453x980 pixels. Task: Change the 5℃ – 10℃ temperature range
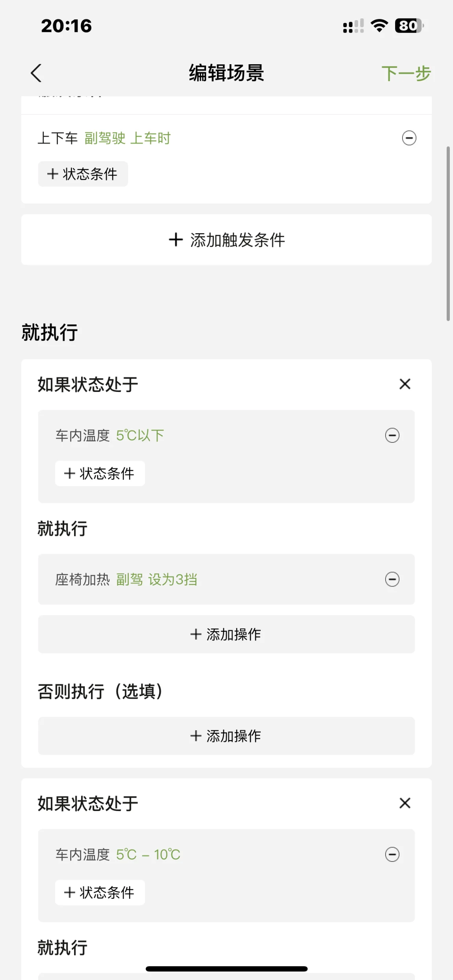coord(148,855)
